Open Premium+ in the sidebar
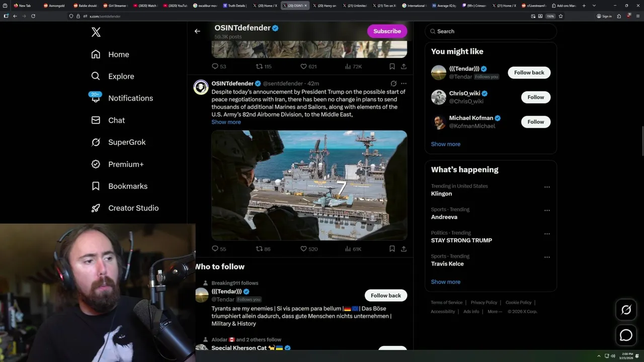This screenshot has height=362, width=644. tap(117, 164)
